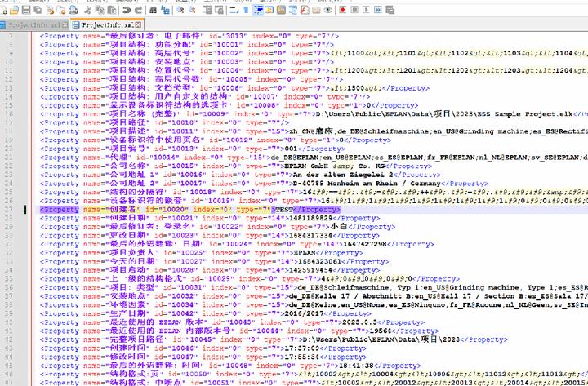Click the TEST value on line 27
The height and width of the screenshot is (386, 588).
(284, 210)
